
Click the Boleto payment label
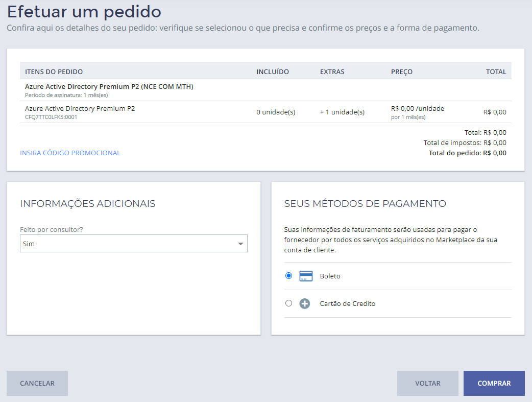click(330, 276)
